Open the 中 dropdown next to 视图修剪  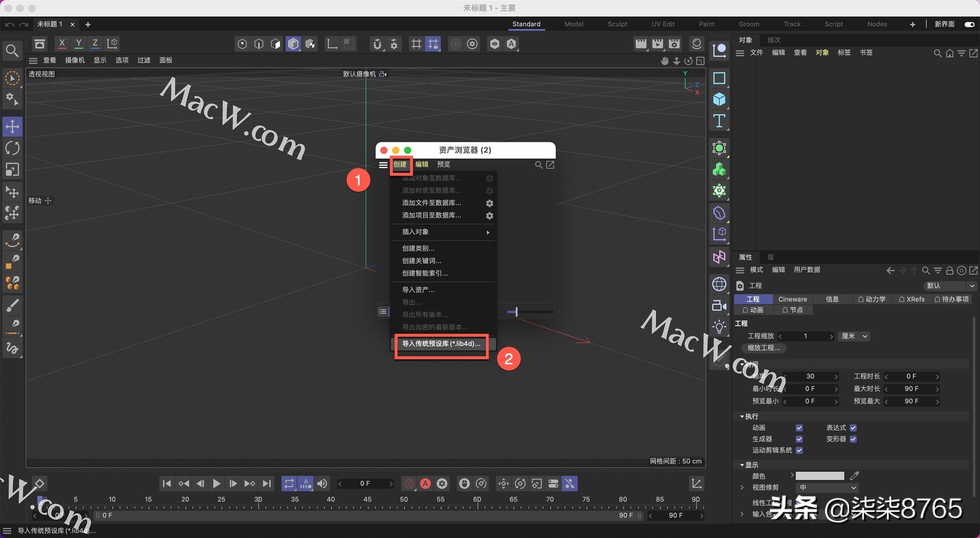pos(827,488)
